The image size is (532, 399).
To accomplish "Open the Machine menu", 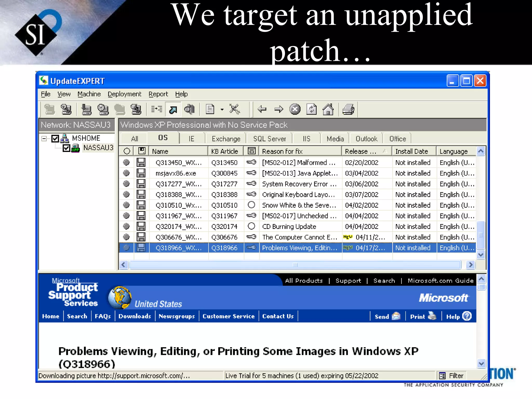I will [x=89, y=94].
